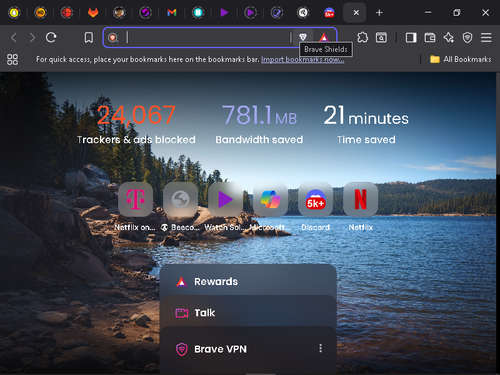Reload the page
Image resolution: width=500 pixels, height=375 pixels.
(x=51, y=37)
